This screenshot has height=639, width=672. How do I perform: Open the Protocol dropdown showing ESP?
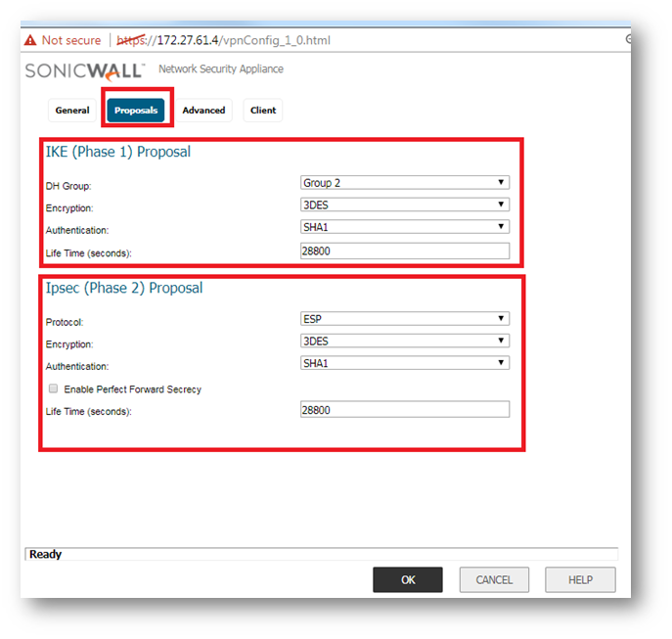coord(404,318)
